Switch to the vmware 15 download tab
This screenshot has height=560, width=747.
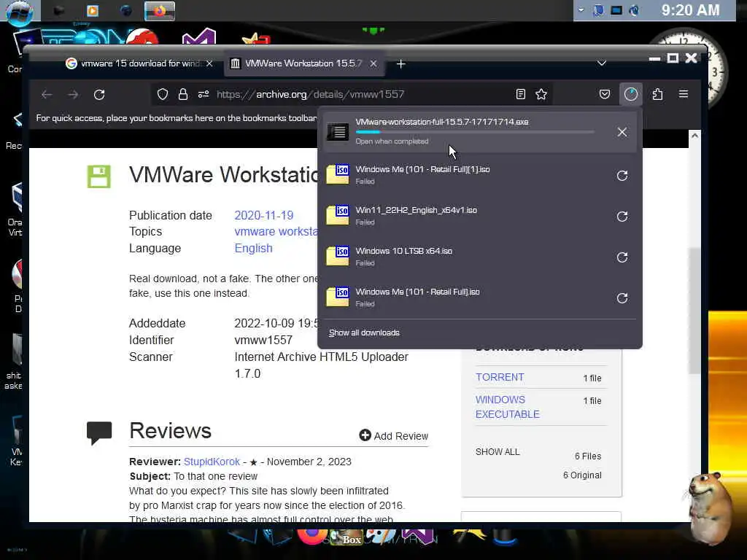tap(138, 63)
